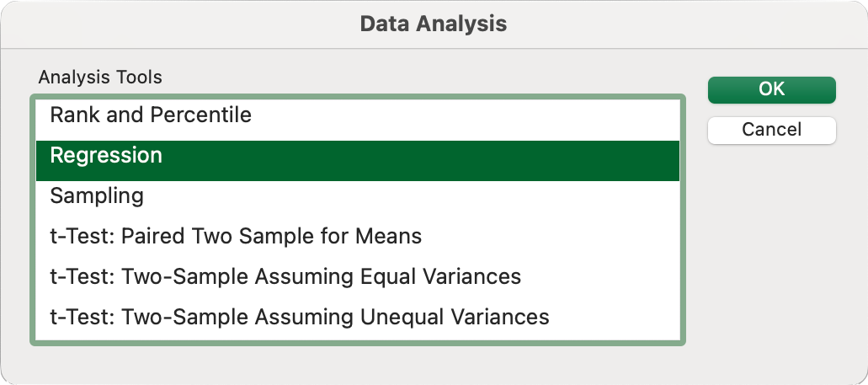Highlight the paired t-Test option
The width and height of the screenshot is (868, 385).
[x=236, y=237]
